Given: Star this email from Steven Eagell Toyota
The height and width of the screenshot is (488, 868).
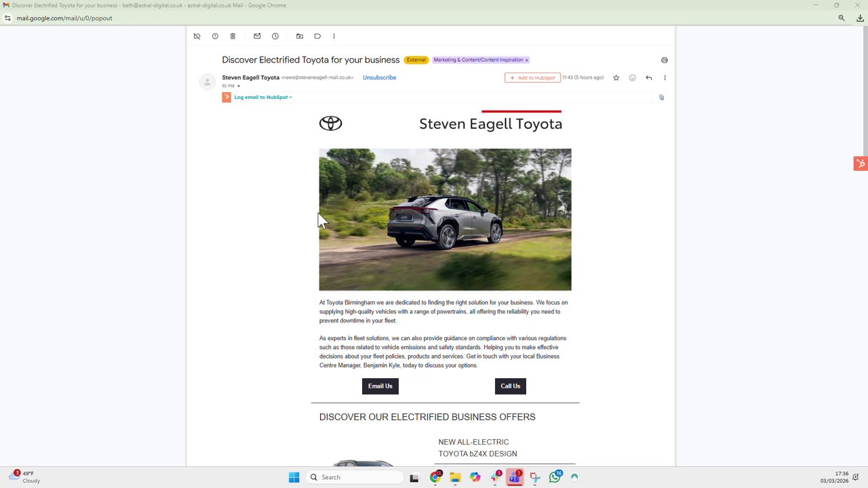Looking at the screenshot, I should (x=616, y=78).
